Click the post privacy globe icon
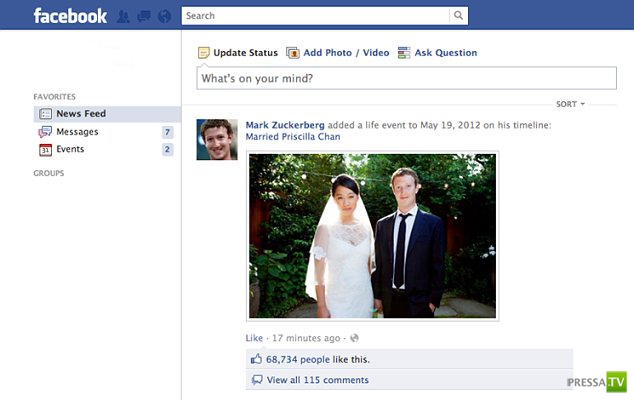This screenshot has height=400, width=634. pos(354,338)
